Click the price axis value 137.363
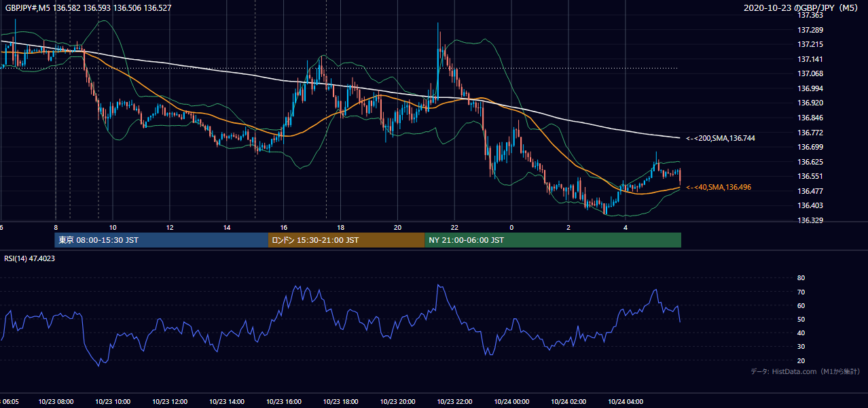Viewport: 868px width, 408px height. tap(810, 15)
